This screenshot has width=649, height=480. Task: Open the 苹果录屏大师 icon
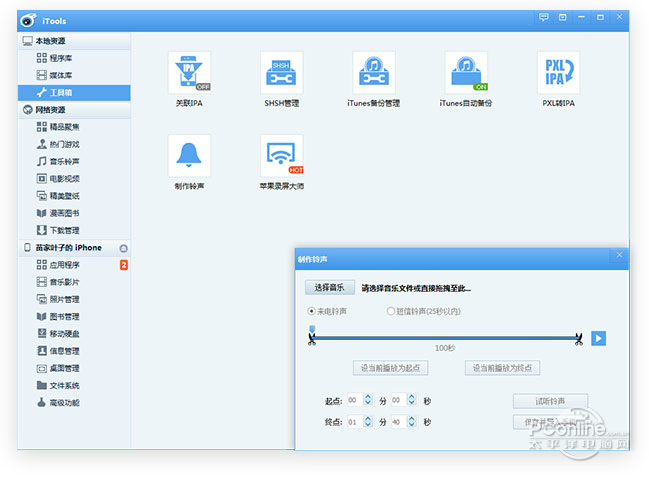(281, 156)
